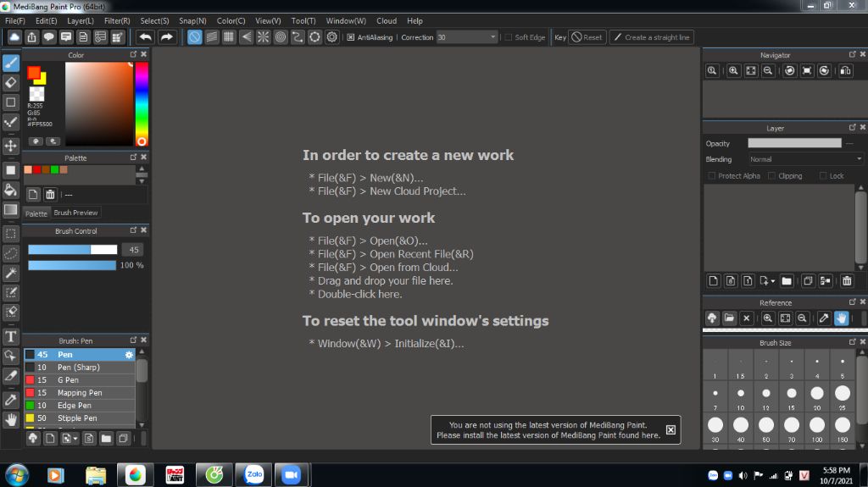Image resolution: width=868 pixels, height=487 pixels.
Task: Click the cloud icon in top toolbar
Action: 14,37
